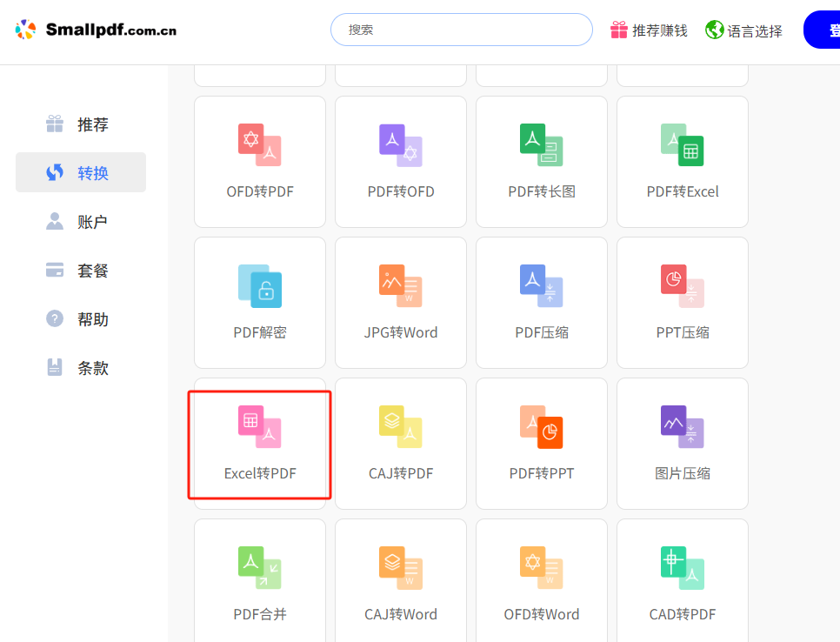Click the 图片压缩 label text

(683, 473)
